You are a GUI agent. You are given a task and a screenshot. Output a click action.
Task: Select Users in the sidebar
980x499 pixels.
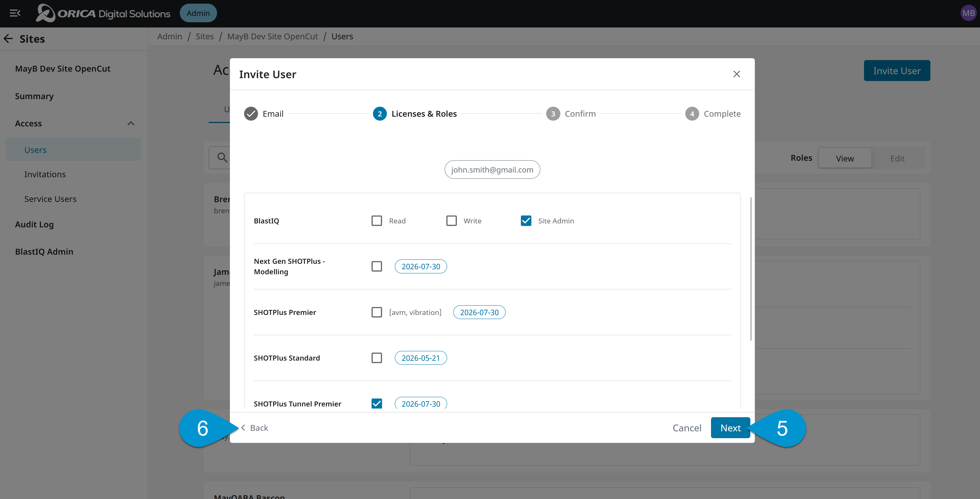pos(73,150)
